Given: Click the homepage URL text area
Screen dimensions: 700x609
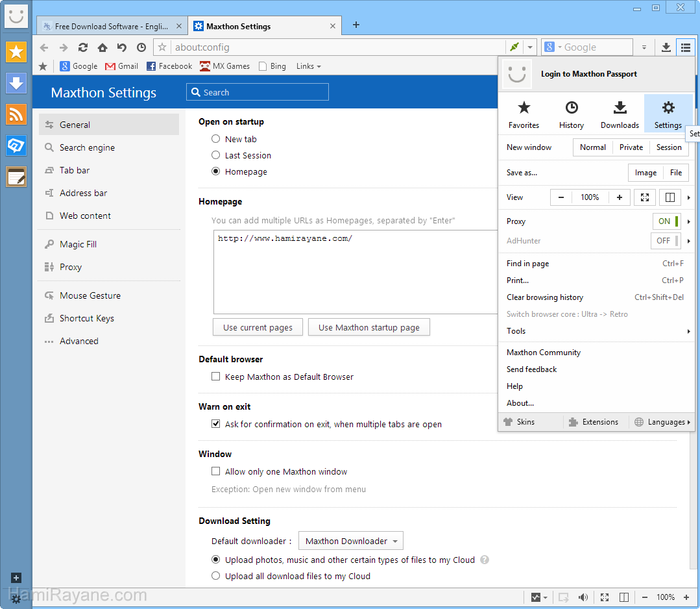Looking at the screenshot, I should point(356,272).
